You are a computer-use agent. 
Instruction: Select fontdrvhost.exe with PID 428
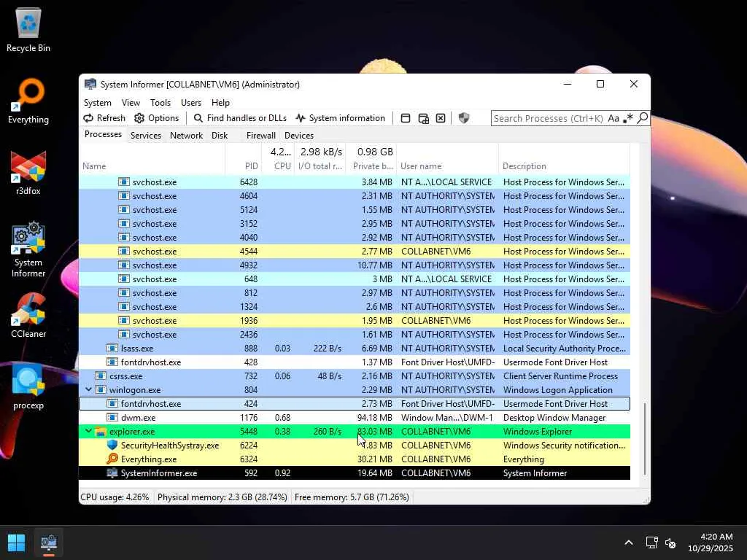[355, 362]
